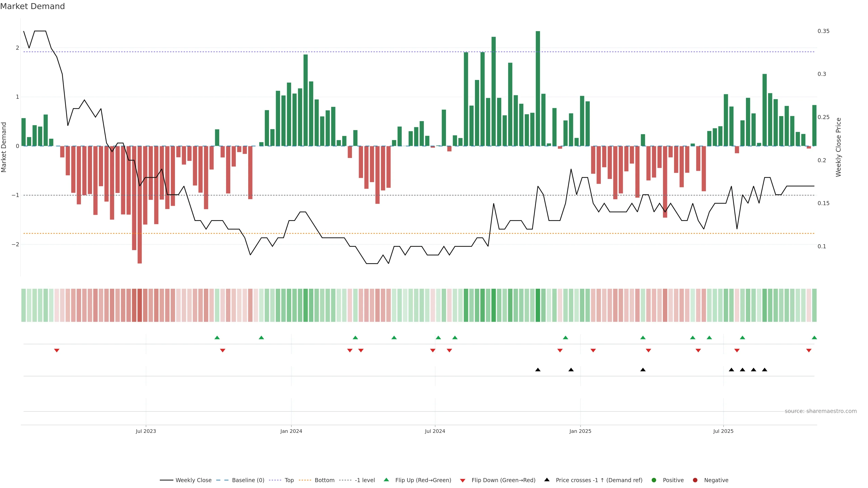Click the green Positive circle legend icon
Screen dimensions: 868x488
pos(654,480)
